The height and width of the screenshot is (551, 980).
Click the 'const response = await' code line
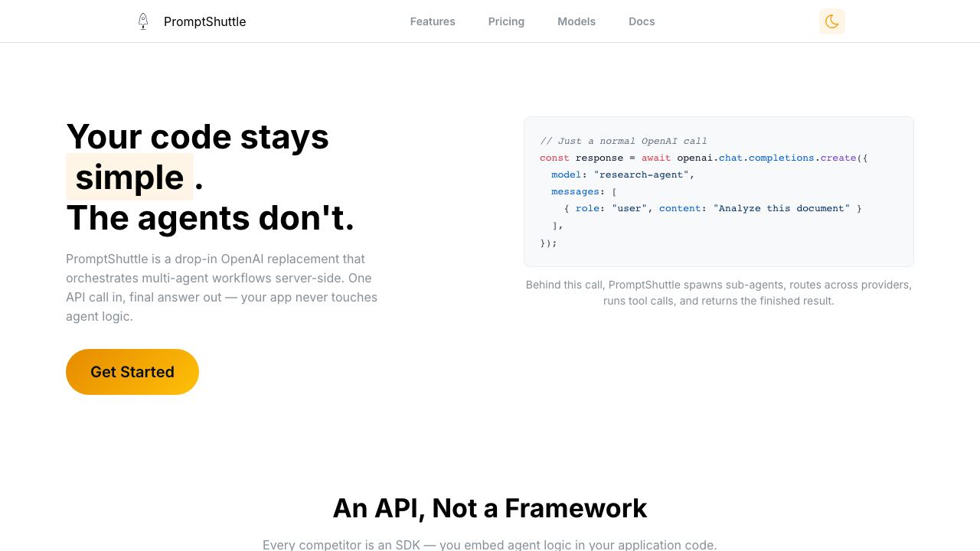point(704,158)
